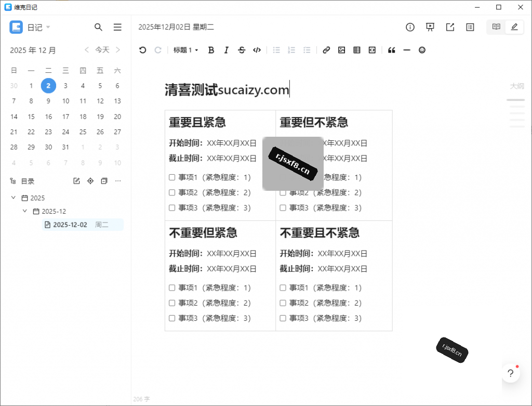Viewport: 532px width, 406px height.
Task: Select December 15 in the calendar
Action: [31, 116]
